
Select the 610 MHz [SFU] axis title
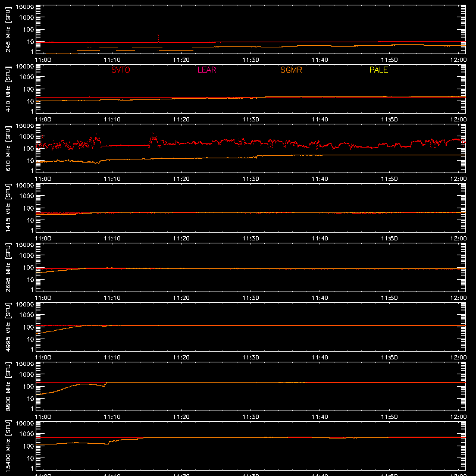(8, 148)
